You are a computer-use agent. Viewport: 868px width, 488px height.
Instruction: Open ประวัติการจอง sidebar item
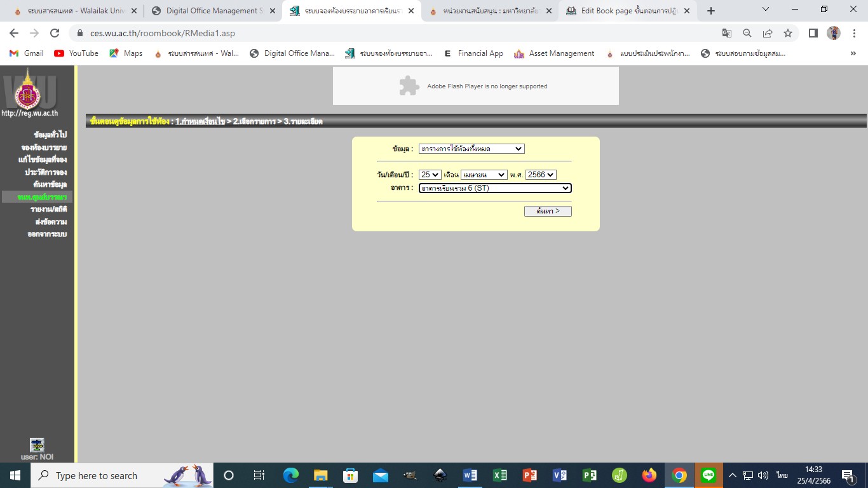click(46, 172)
